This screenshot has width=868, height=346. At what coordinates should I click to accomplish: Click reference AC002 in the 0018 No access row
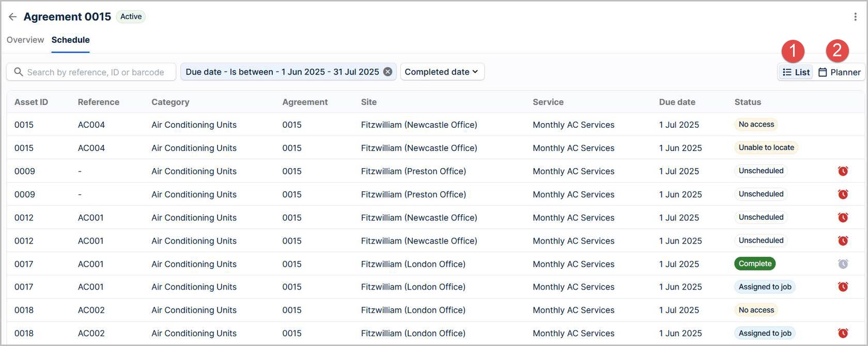click(x=91, y=310)
